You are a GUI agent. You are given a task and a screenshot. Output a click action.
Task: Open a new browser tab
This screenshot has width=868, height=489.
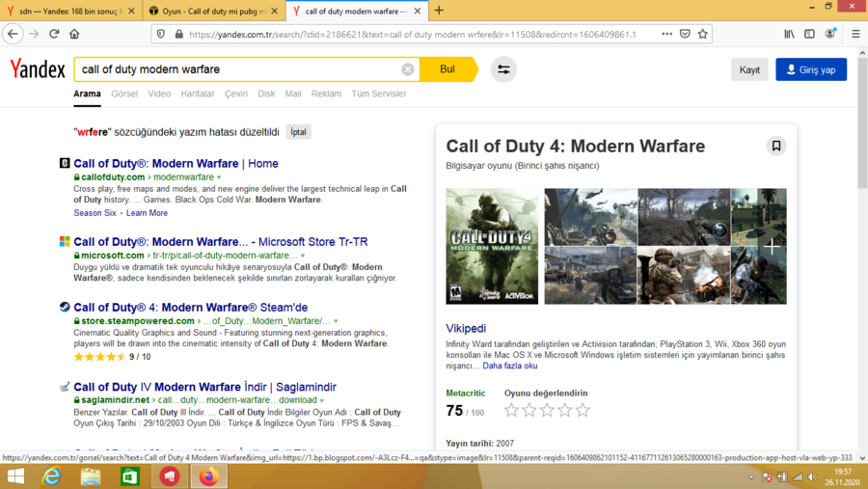pos(439,11)
